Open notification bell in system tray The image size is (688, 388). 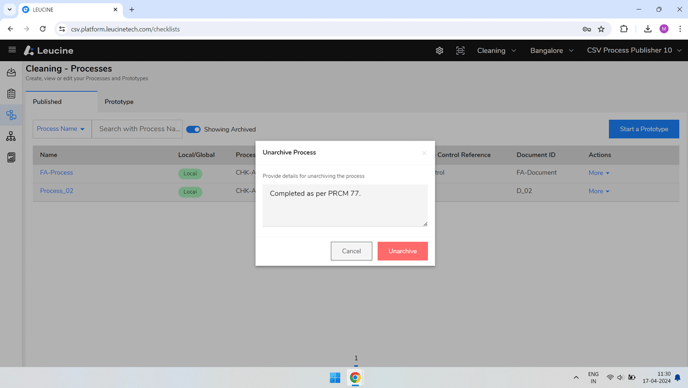(677, 377)
